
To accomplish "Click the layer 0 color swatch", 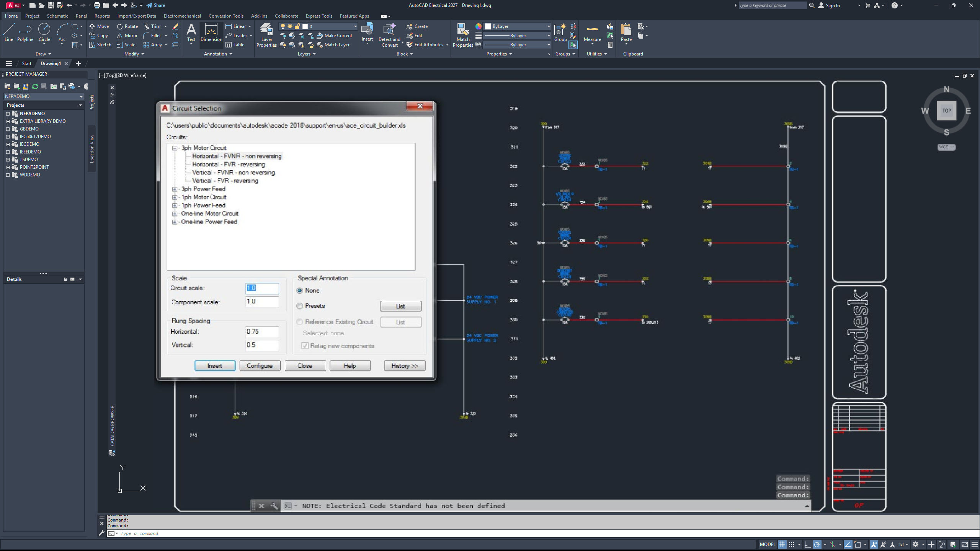I will click(305, 26).
